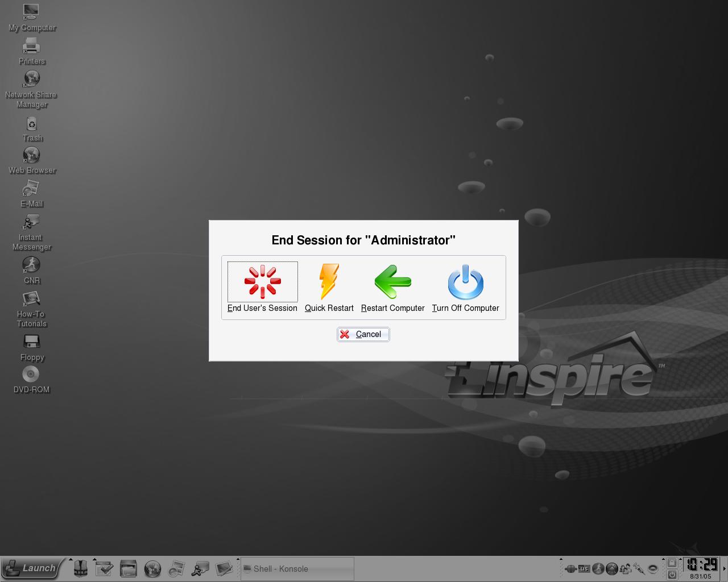Open the Trash desktop icon

[x=32, y=129]
